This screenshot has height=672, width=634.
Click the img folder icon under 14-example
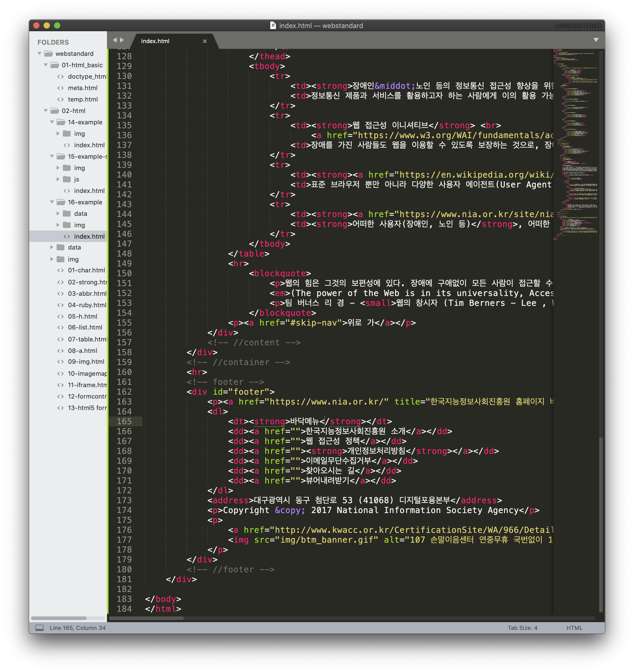[67, 133]
